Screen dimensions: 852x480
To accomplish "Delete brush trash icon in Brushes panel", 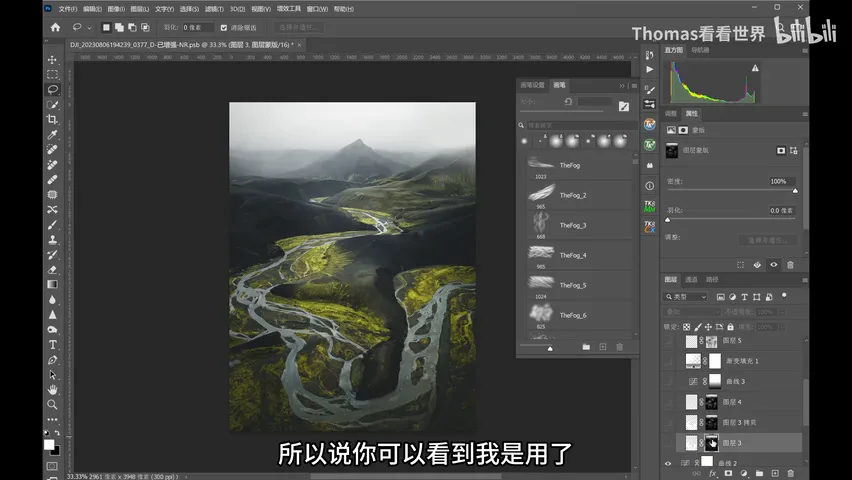I will (x=619, y=347).
